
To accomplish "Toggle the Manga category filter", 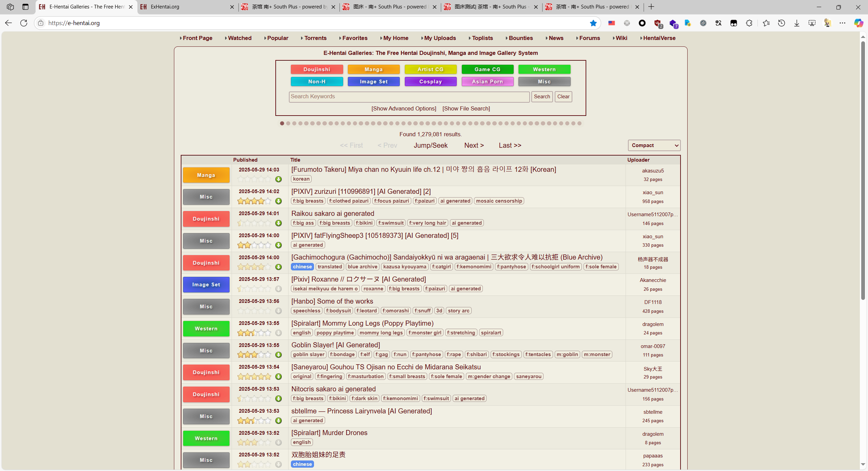I will click(373, 69).
